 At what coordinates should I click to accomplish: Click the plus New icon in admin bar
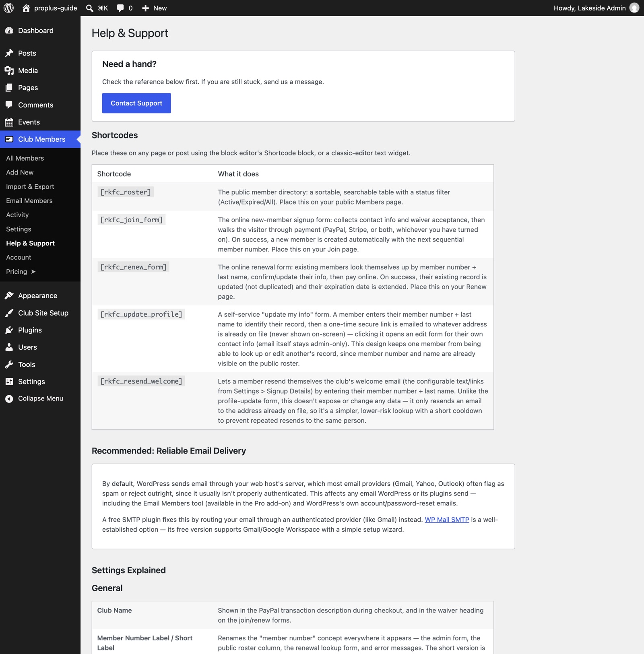pyautogui.click(x=145, y=8)
